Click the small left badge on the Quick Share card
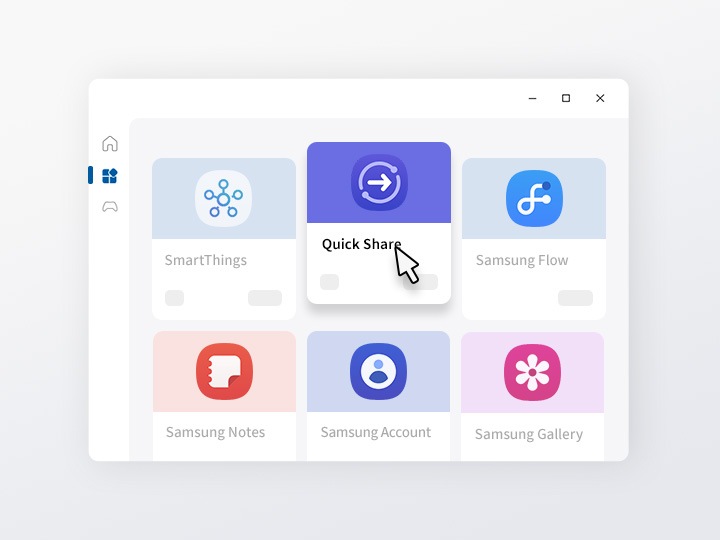Image resolution: width=720 pixels, height=540 pixels. (329, 282)
